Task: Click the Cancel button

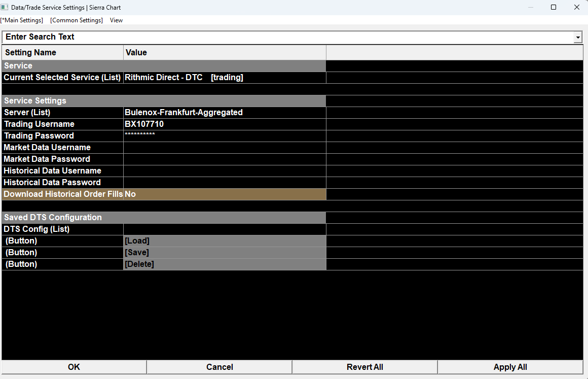Action: pyautogui.click(x=219, y=367)
